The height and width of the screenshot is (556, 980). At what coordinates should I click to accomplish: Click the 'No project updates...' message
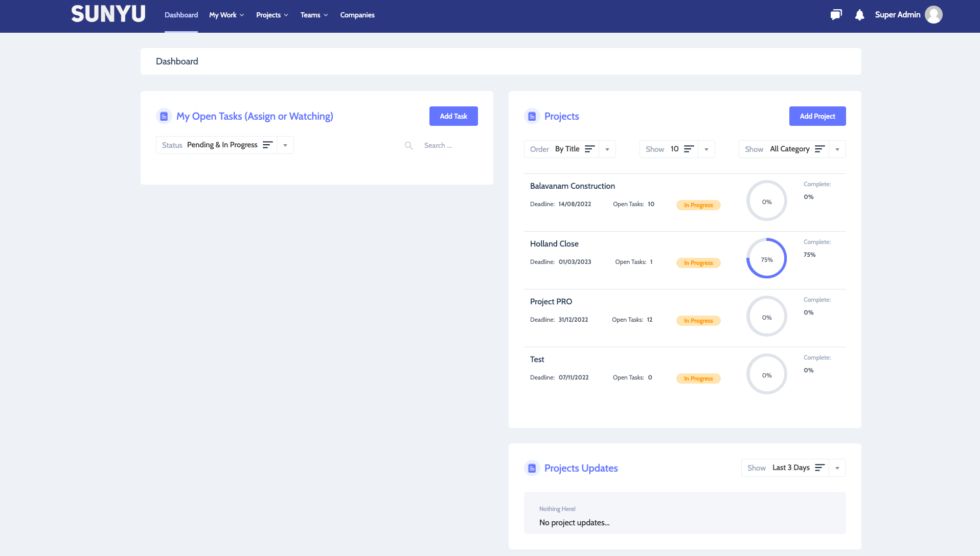pyautogui.click(x=574, y=523)
